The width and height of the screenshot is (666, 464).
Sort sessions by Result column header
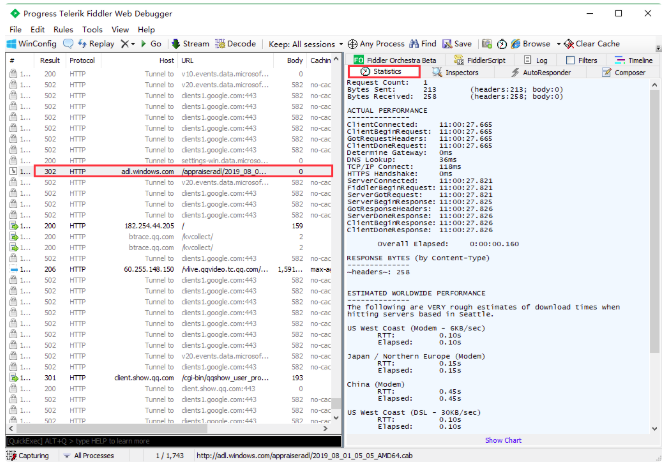50,60
